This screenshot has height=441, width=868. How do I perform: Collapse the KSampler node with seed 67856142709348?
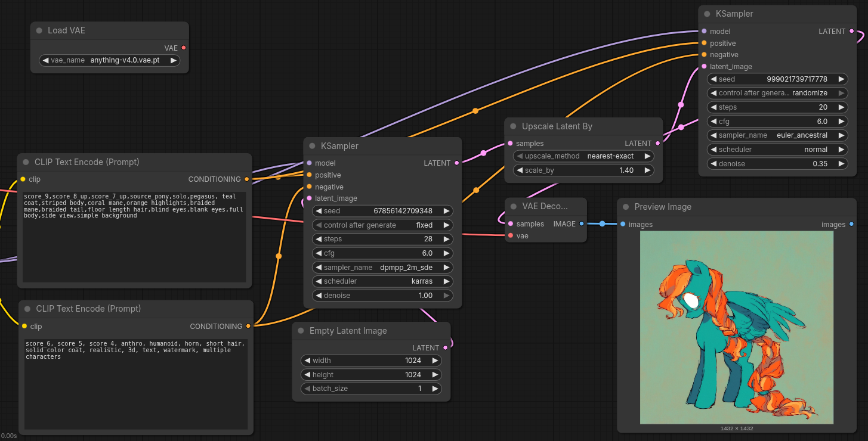tap(312, 146)
